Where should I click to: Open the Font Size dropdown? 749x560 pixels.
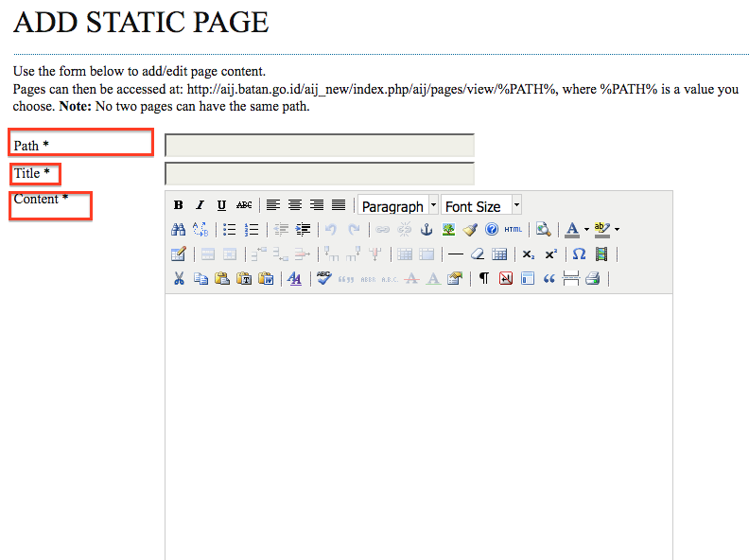(x=481, y=205)
